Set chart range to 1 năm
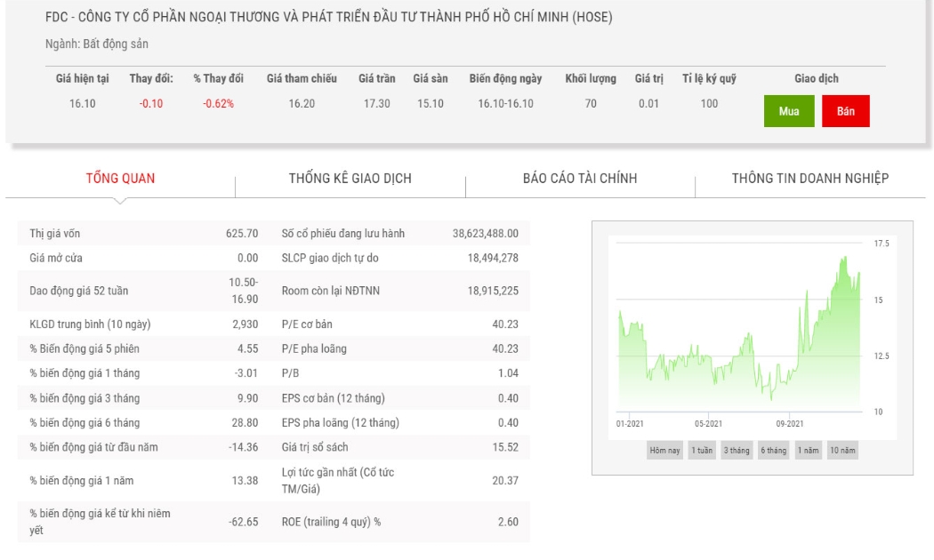Viewport: 934px width, 560px height. (809, 451)
